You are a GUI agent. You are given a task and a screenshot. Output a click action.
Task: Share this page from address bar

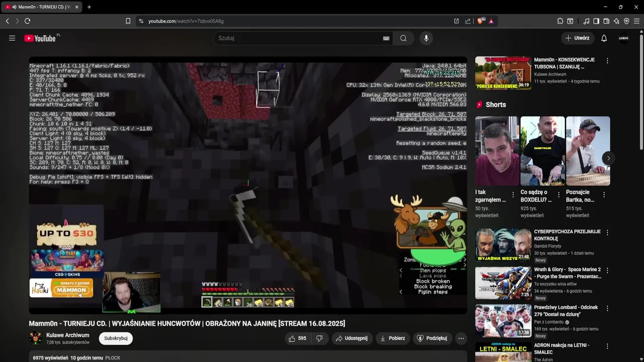(468, 21)
